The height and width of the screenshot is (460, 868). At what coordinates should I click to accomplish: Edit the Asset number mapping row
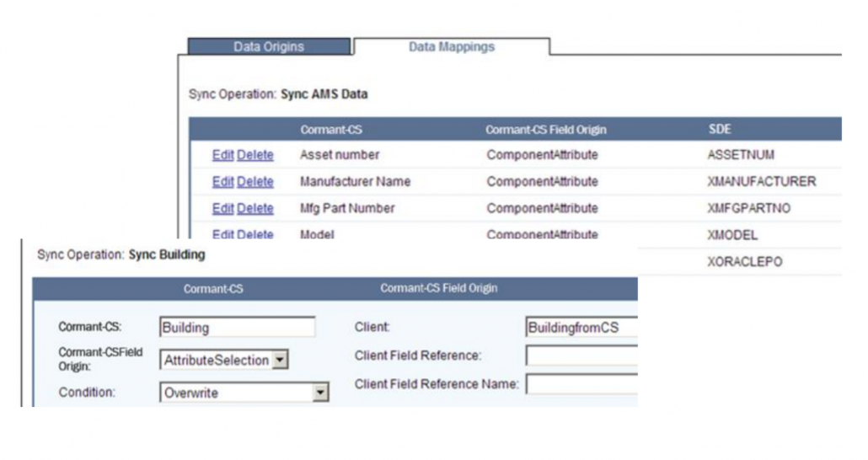(222, 155)
